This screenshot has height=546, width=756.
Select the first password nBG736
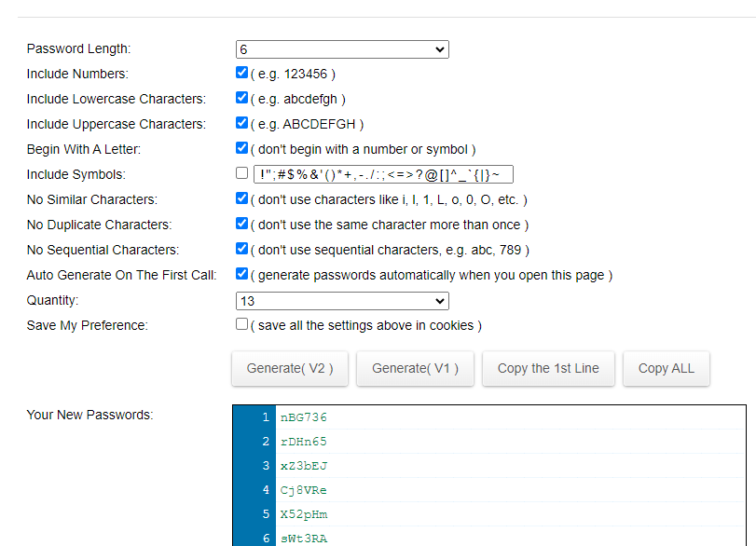(x=304, y=417)
